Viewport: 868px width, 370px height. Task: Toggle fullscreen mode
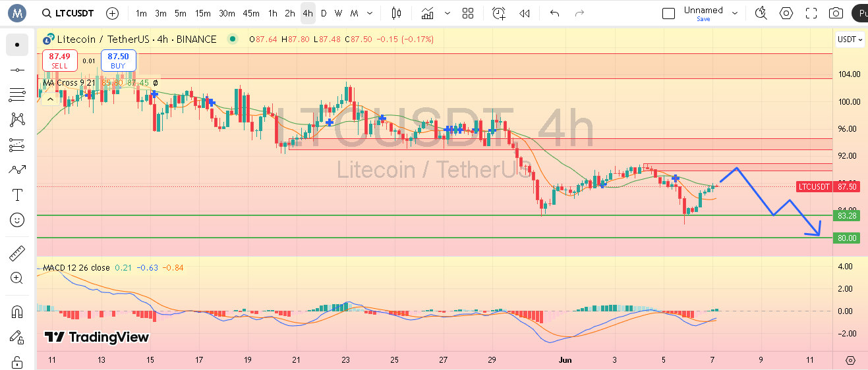tap(811, 13)
